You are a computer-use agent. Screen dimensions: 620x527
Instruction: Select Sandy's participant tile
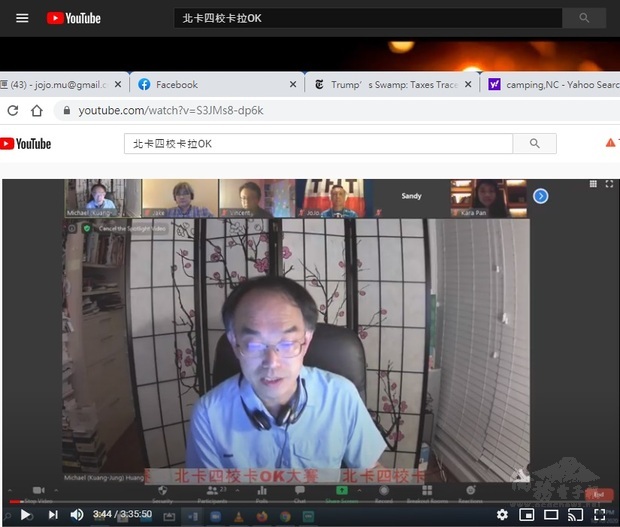411,198
